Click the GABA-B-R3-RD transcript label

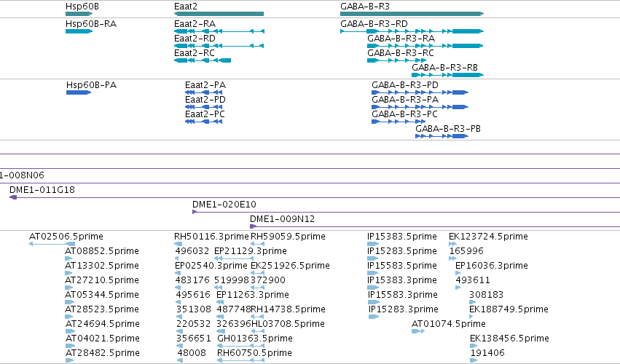374,24
